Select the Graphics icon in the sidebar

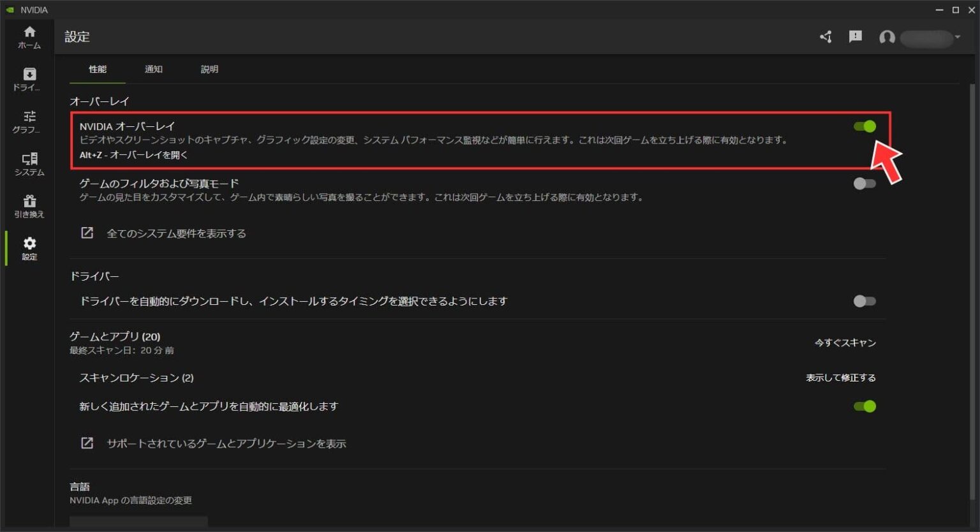[x=29, y=121]
